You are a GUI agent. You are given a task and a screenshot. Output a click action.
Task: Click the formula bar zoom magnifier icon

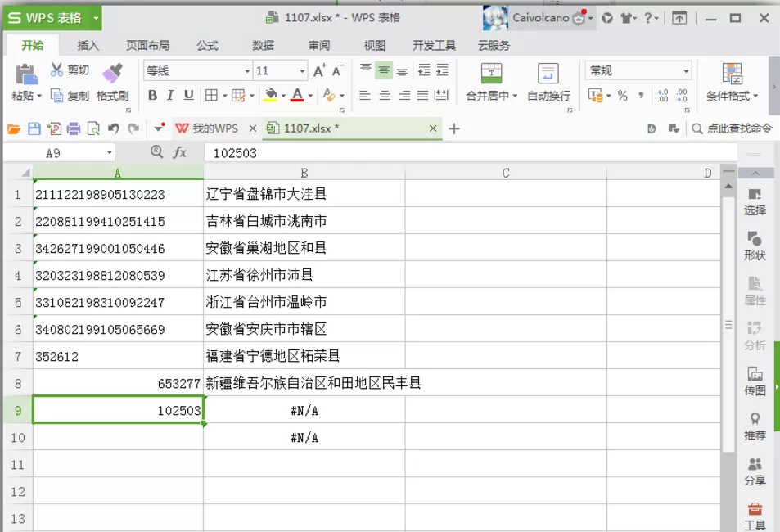pos(156,151)
